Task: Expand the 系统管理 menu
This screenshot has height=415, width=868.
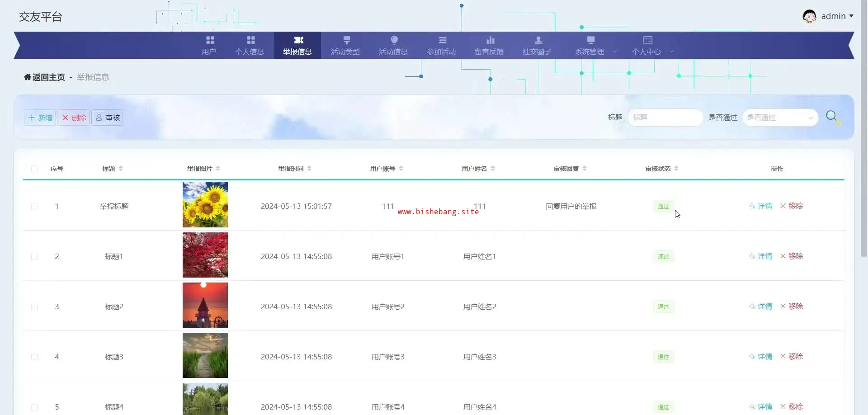Action: 595,46
